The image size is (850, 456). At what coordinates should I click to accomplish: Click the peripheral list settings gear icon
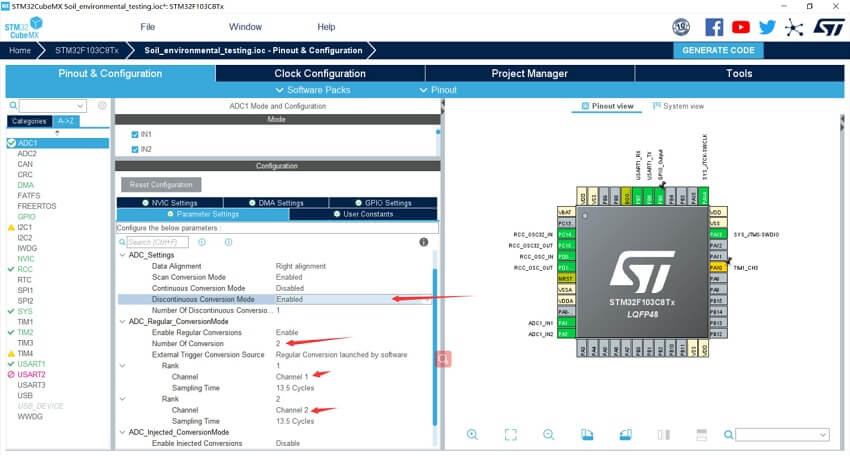tap(102, 105)
